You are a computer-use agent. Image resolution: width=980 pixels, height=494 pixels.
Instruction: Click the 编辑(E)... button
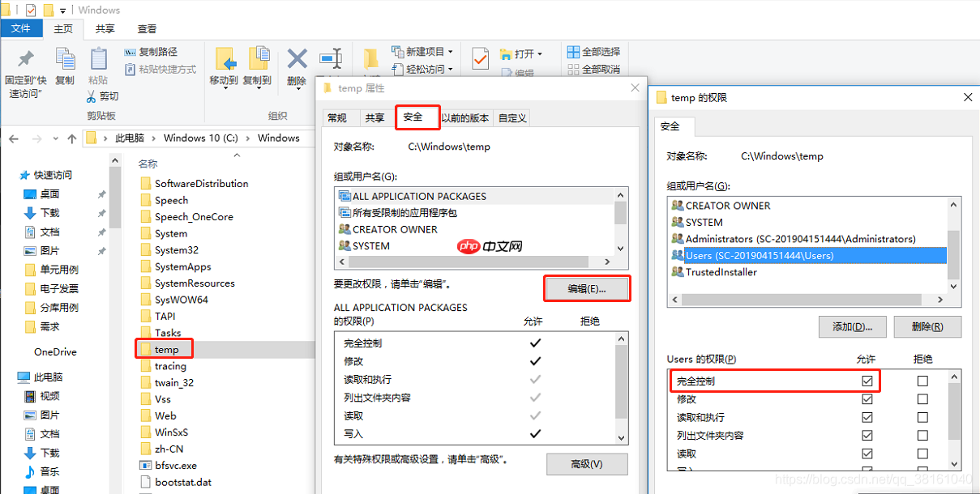587,289
